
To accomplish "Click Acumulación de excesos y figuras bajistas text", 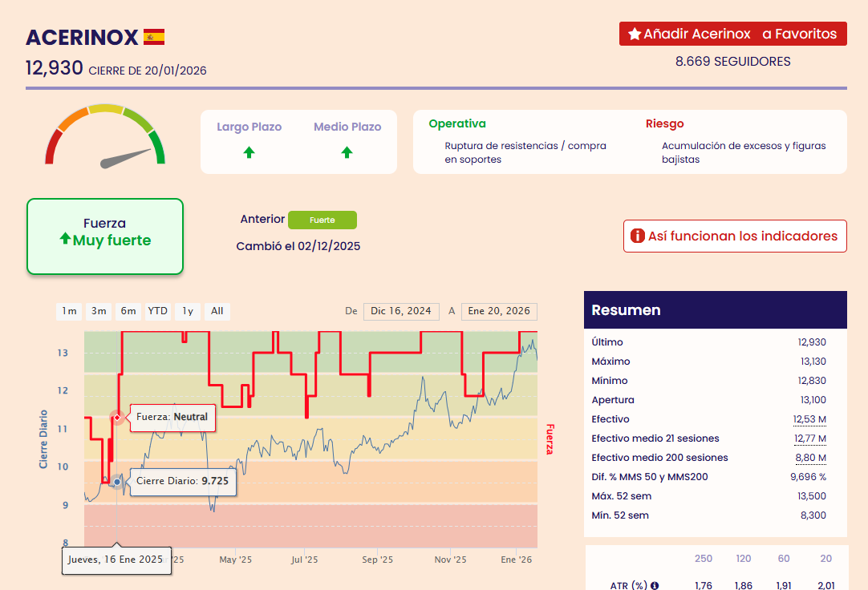I will [744, 152].
